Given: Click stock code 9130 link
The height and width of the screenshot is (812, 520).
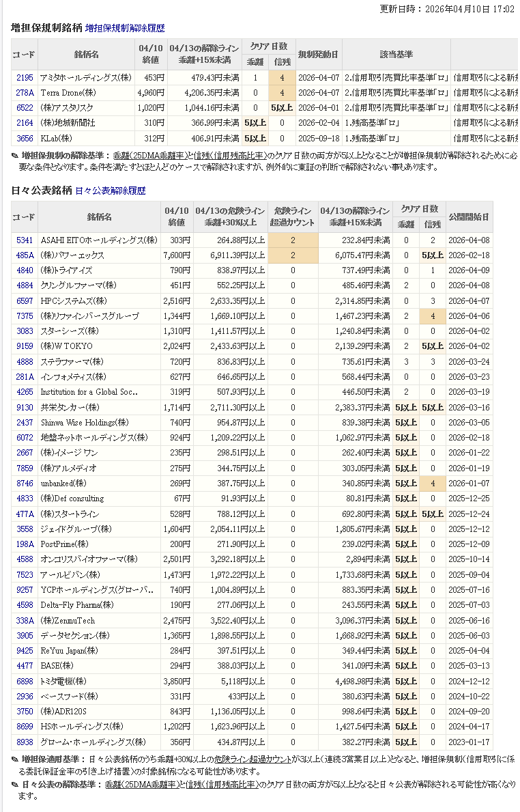Looking at the screenshot, I should [25, 408].
